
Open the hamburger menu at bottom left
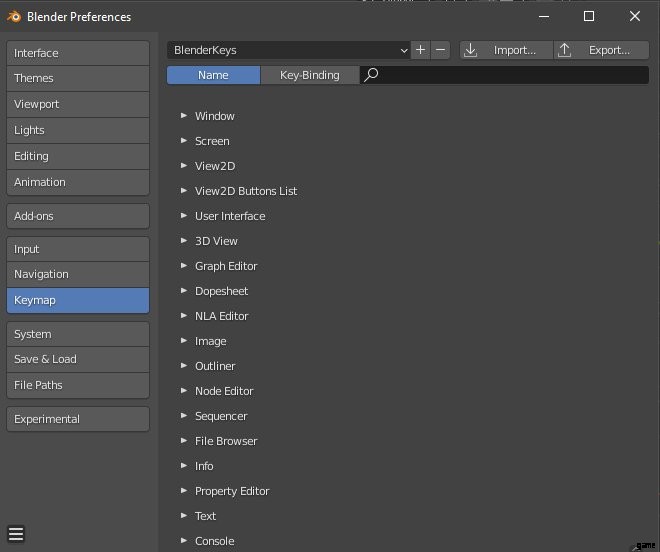[x=16, y=534]
